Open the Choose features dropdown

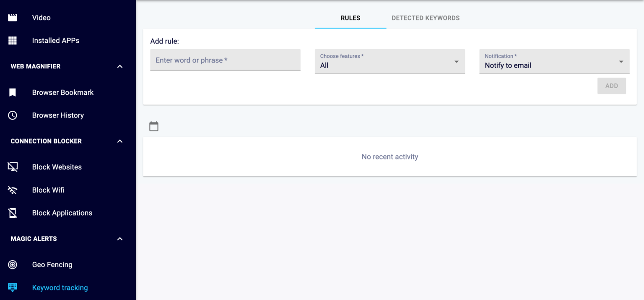pyautogui.click(x=456, y=62)
